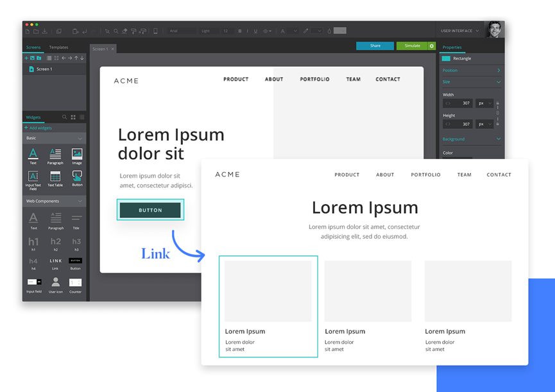Select the Text Table widget
Viewport: 555px width, 392px height.
(55, 178)
